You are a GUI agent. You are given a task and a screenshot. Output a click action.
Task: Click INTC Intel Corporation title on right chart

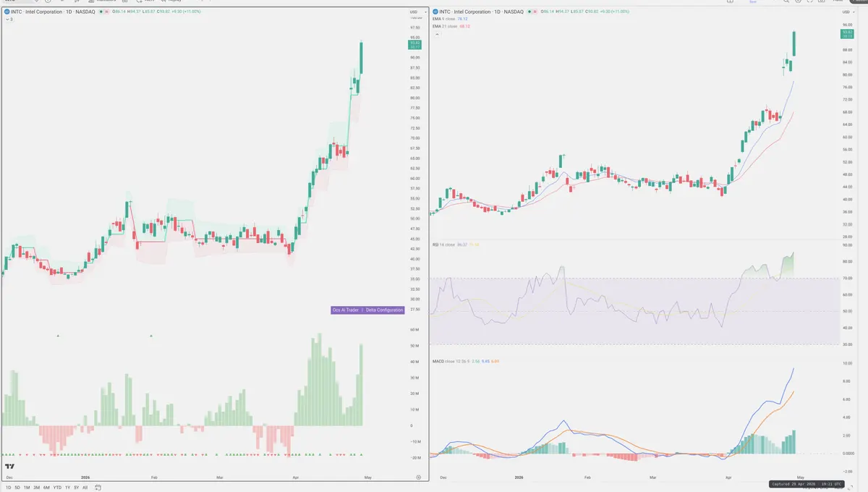click(481, 12)
